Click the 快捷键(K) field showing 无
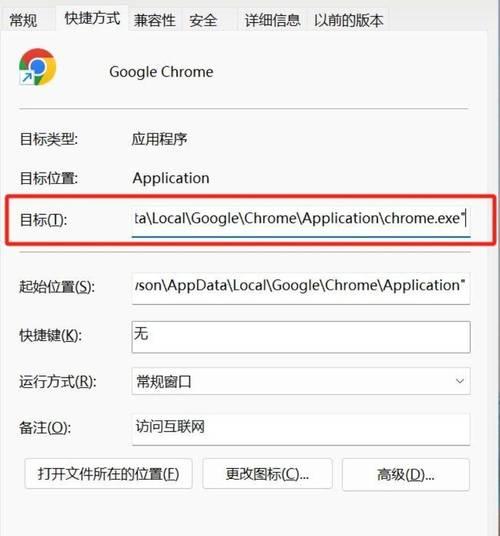This screenshot has height=536, width=500. coord(301,337)
